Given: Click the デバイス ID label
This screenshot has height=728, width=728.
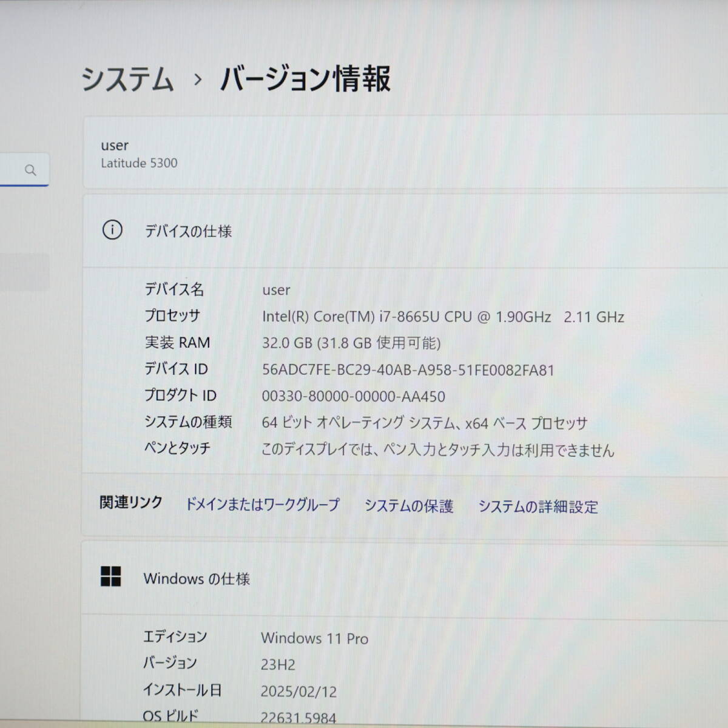Looking at the screenshot, I should [x=176, y=368].
